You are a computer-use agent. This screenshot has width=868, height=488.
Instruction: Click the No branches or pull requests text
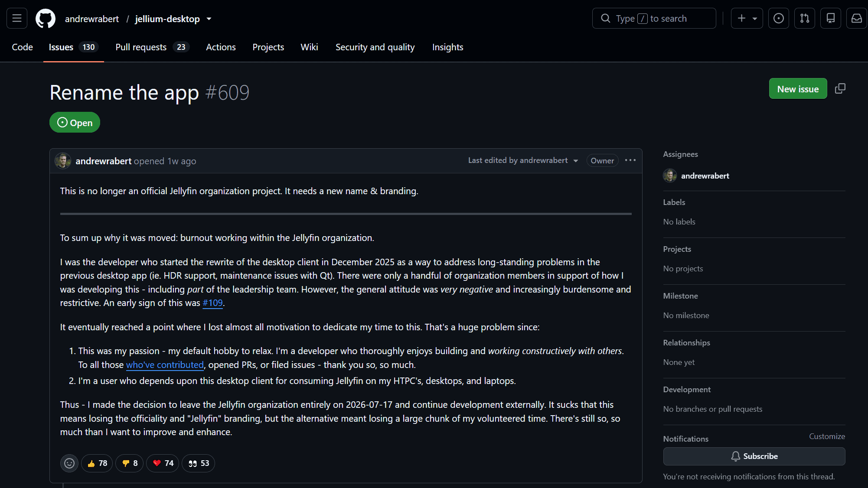point(713,409)
